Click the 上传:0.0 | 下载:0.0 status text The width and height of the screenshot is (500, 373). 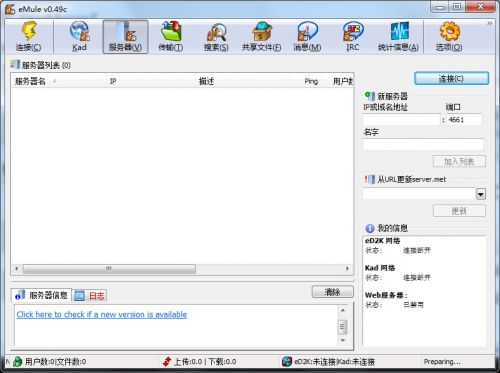[205, 362]
